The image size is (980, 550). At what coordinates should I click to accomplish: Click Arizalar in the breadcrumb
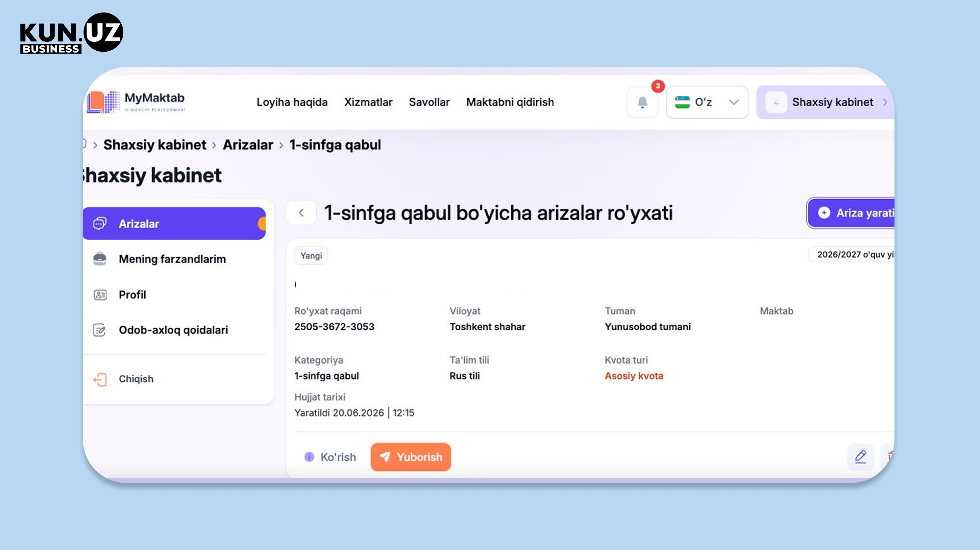(x=248, y=145)
